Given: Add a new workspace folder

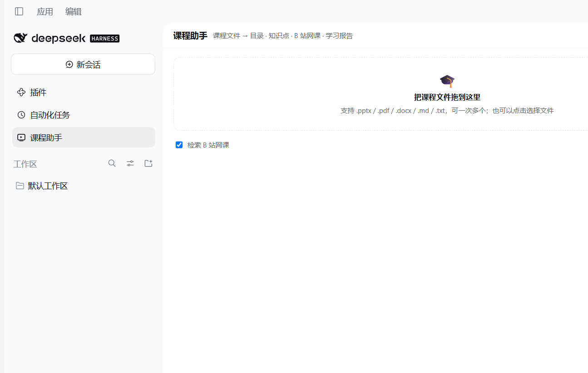Looking at the screenshot, I should pyautogui.click(x=148, y=163).
